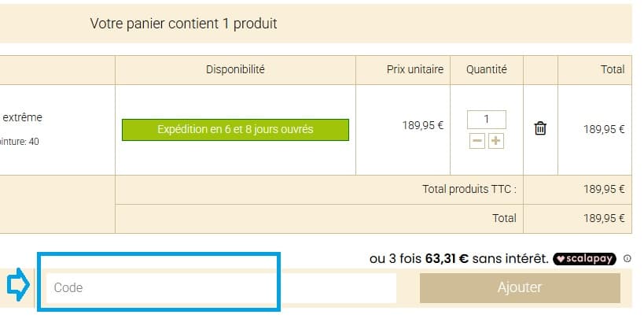The width and height of the screenshot is (644, 322).
Task: Select the Prix unitaire column header
Action: click(x=414, y=69)
